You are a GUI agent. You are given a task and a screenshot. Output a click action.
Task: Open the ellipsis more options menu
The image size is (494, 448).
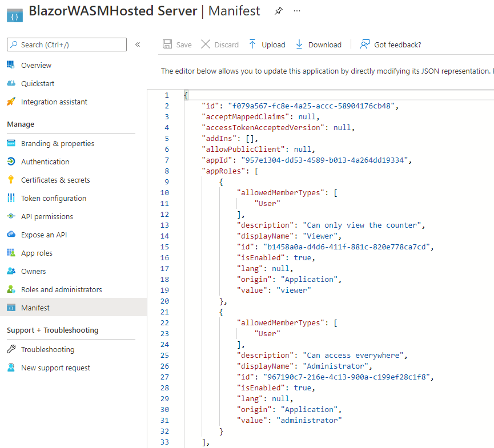pyautogui.click(x=297, y=11)
